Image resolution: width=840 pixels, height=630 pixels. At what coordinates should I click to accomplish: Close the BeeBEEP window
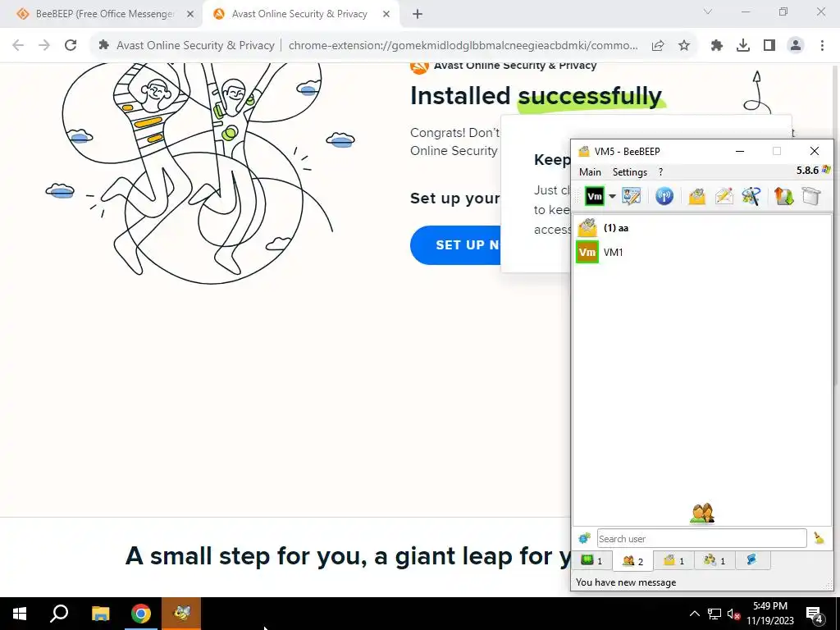[815, 151]
